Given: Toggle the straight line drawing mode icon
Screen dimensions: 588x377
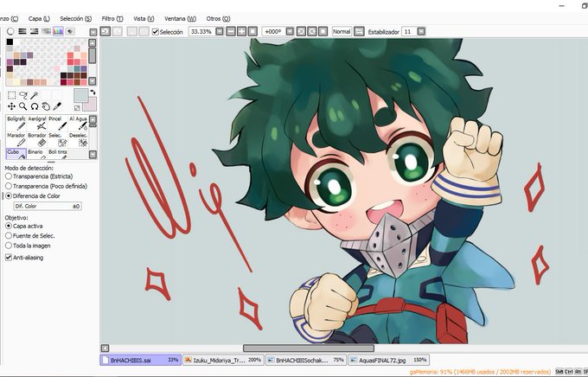Looking at the screenshot, I should pos(359,31).
